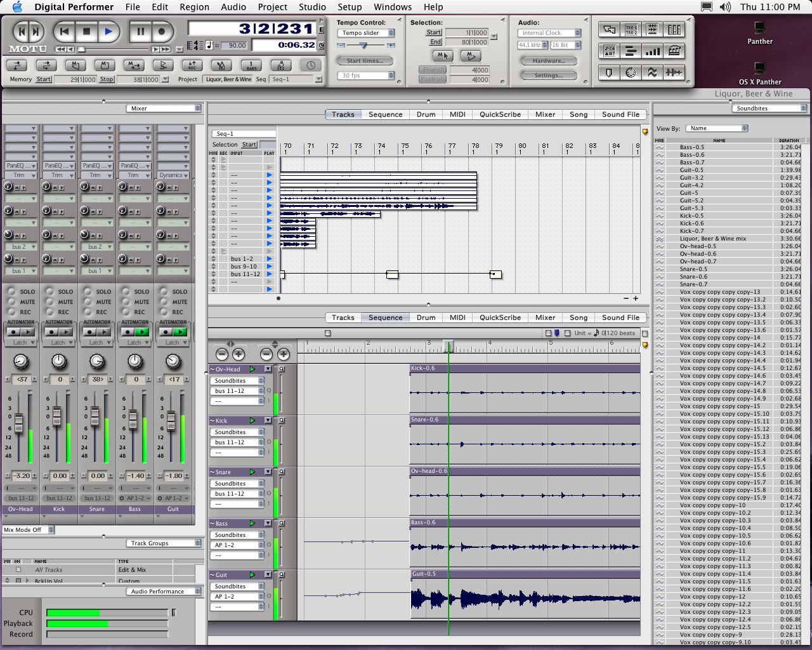The width and height of the screenshot is (812, 650).
Task: Toggle automation record on Ov-Head channel
Action: (13, 332)
